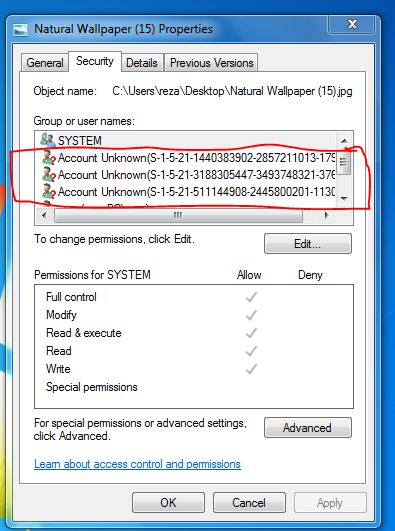Click OK to close Properties
This screenshot has height=531, width=395.
pos(168,503)
